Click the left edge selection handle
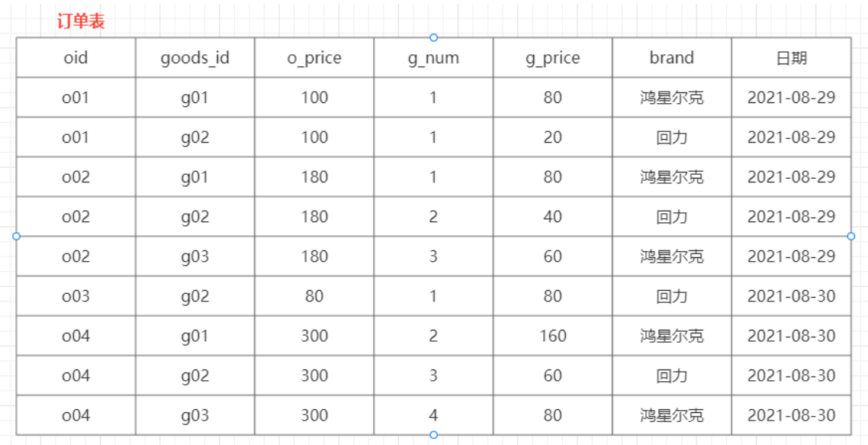 (16, 236)
